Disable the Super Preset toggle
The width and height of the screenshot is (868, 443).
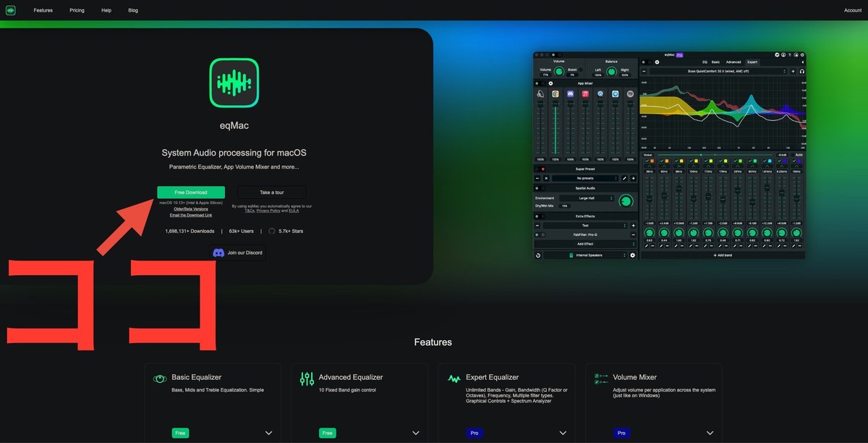point(540,169)
